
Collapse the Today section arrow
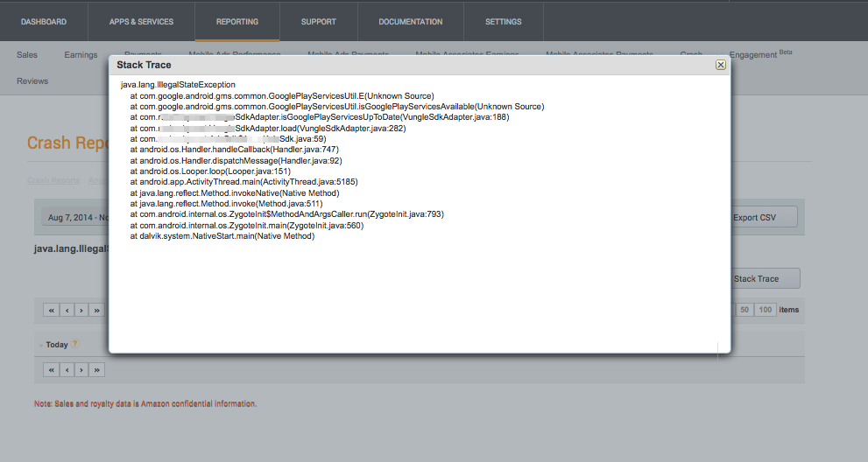[41, 346]
